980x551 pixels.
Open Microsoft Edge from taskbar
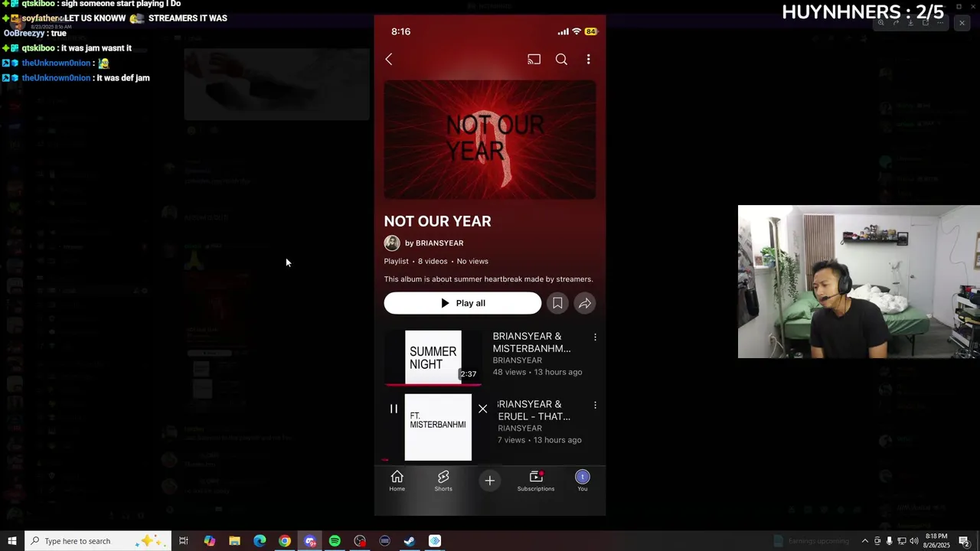click(x=260, y=541)
